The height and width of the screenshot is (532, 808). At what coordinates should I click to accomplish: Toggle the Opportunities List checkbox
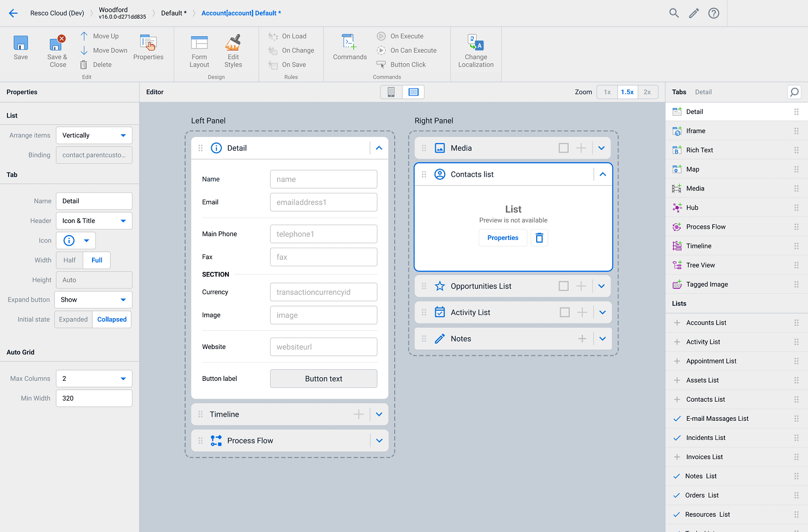tap(563, 286)
